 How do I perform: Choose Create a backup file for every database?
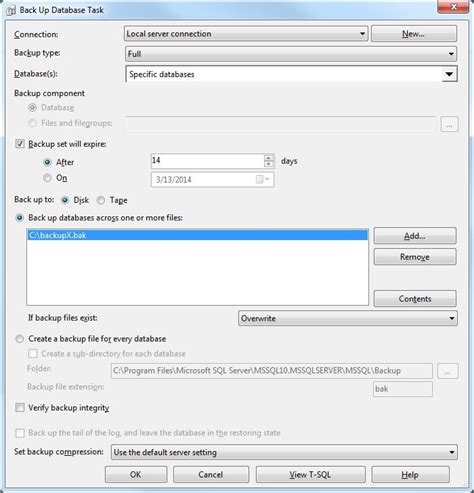20,339
